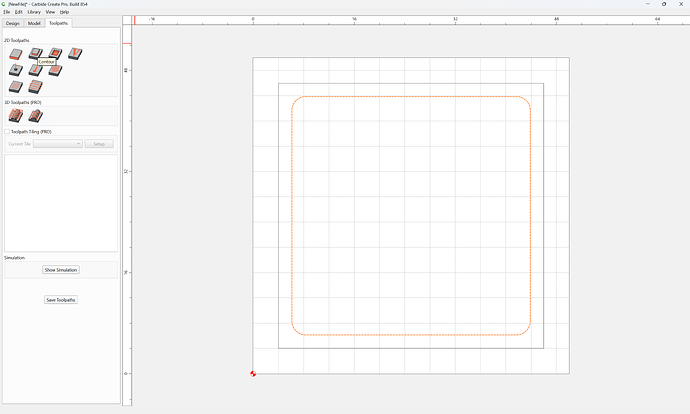Select the horizontal striped lines toolpath icon
The width and height of the screenshot is (690, 414).
[36, 87]
